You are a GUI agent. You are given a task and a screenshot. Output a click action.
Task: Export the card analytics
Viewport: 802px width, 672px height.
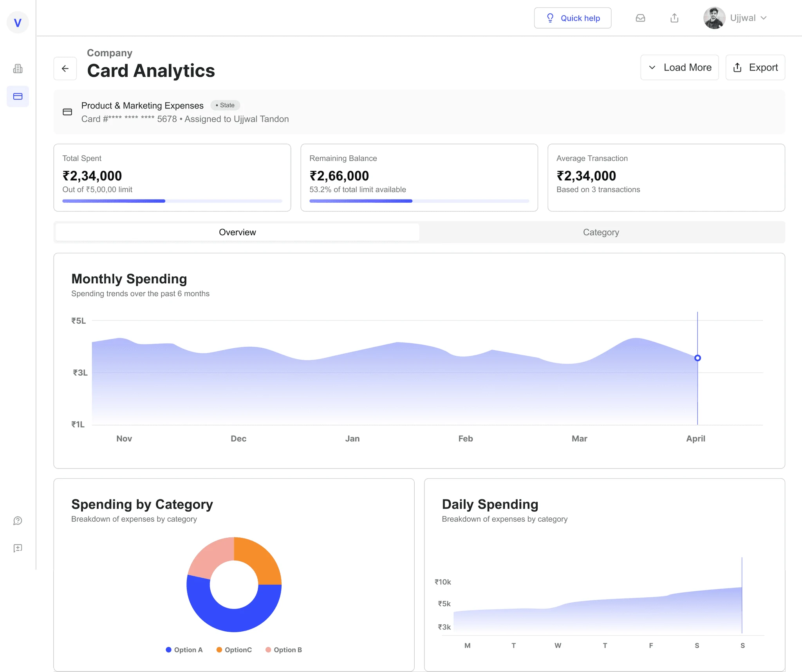point(755,67)
